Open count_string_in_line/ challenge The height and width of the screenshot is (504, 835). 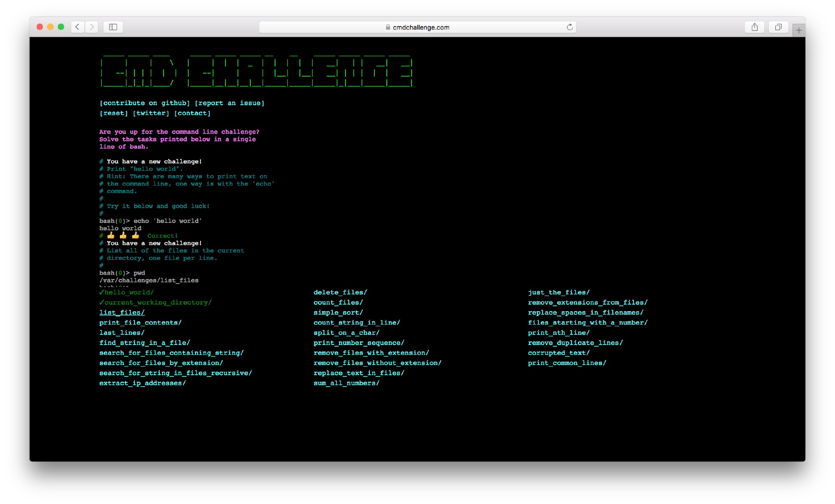point(357,323)
